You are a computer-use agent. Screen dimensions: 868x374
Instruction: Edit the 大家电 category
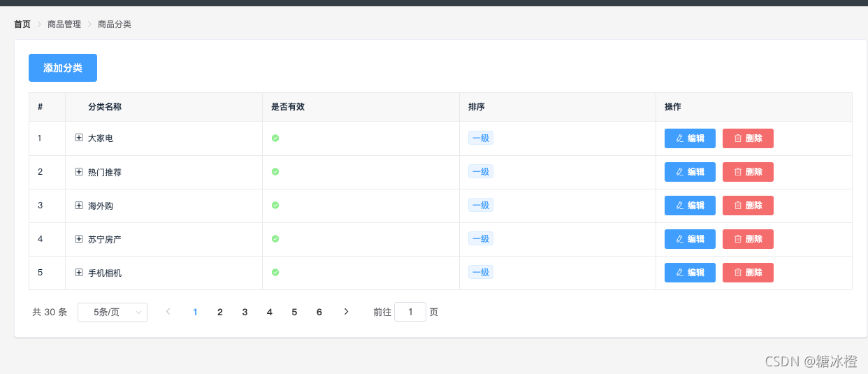tap(690, 138)
